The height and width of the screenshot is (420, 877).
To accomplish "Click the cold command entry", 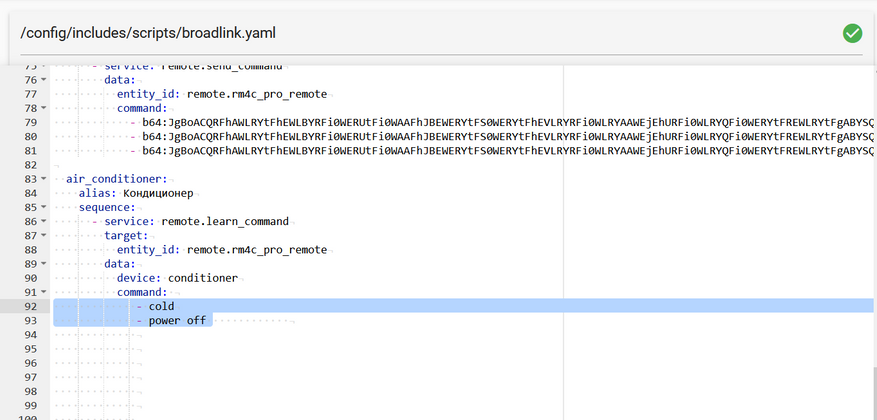I will 161,306.
